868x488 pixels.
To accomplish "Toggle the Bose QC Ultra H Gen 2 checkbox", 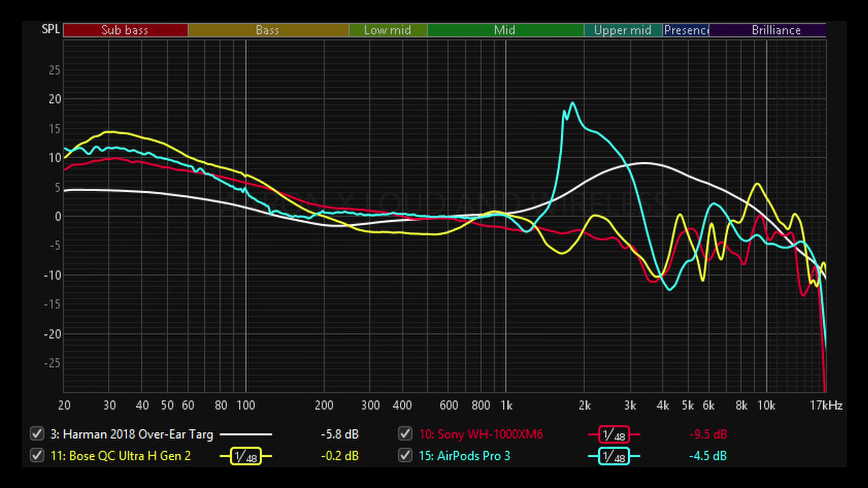I will point(37,455).
